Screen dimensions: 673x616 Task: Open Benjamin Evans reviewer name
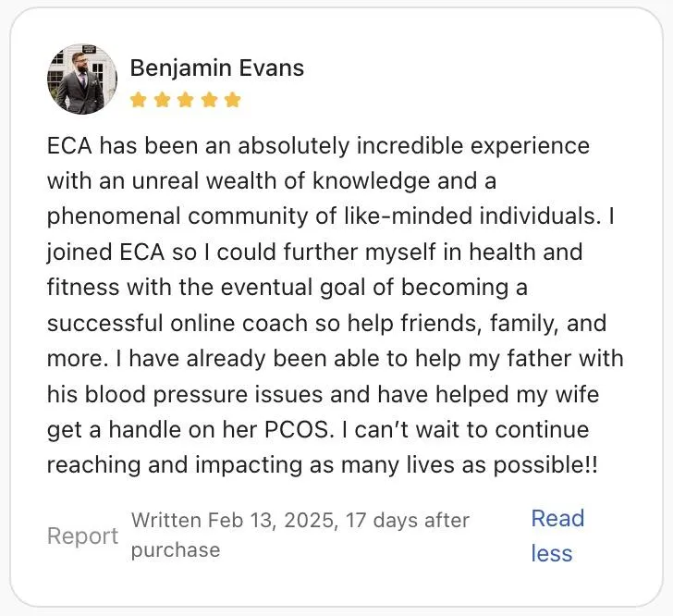217,68
